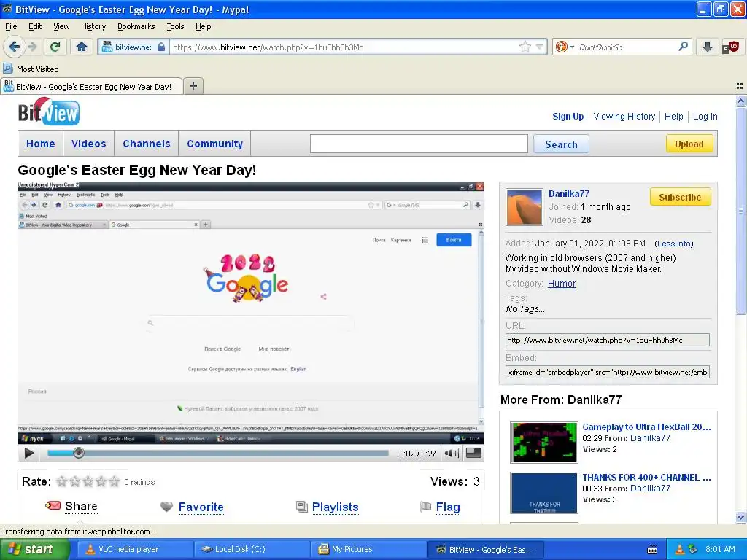Viewport: 747px width, 560px height.
Task: Open a new tab with plus button
Action: (x=193, y=86)
